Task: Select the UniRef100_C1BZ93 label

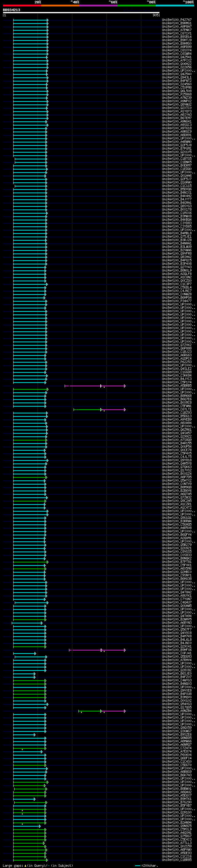Action: 177,413
